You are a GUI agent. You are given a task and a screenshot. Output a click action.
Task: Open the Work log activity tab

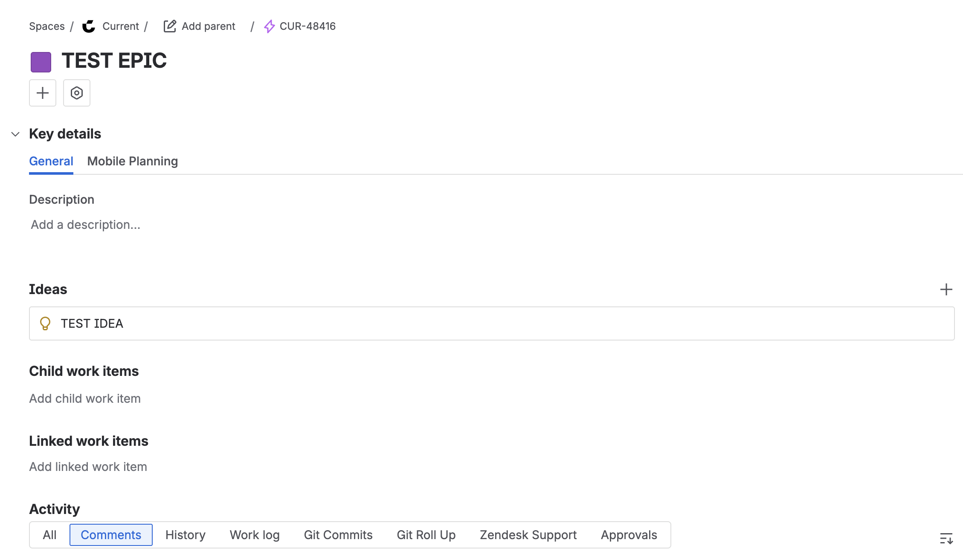(255, 535)
